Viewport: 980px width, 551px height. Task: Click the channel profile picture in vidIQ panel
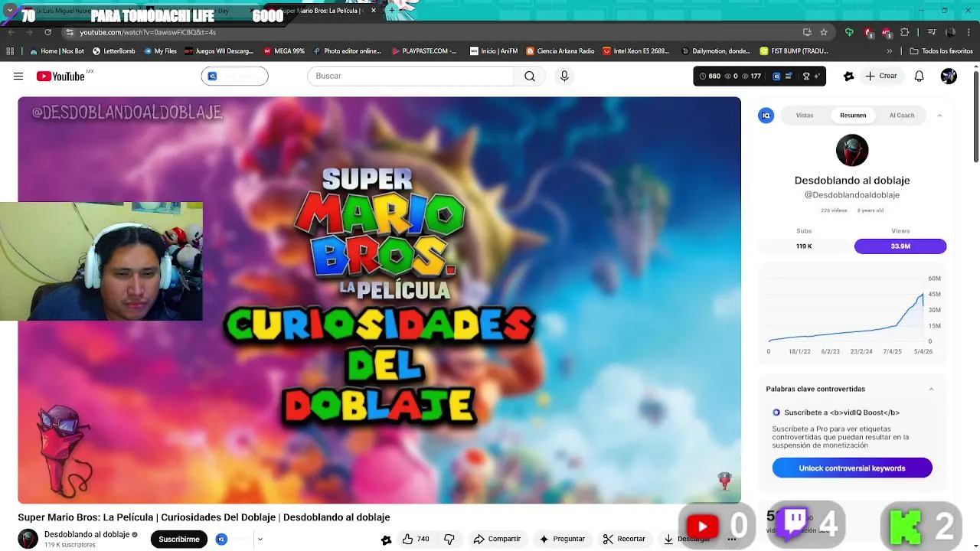[852, 150]
